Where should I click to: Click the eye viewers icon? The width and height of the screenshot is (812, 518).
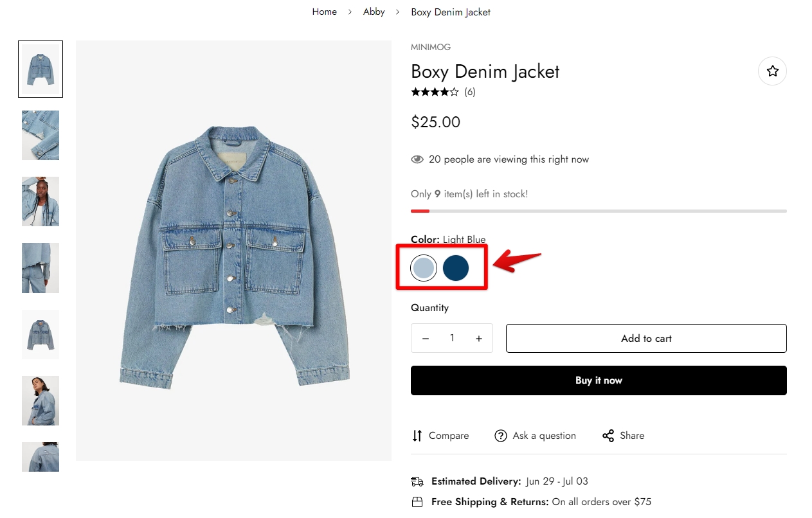click(417, 159)
